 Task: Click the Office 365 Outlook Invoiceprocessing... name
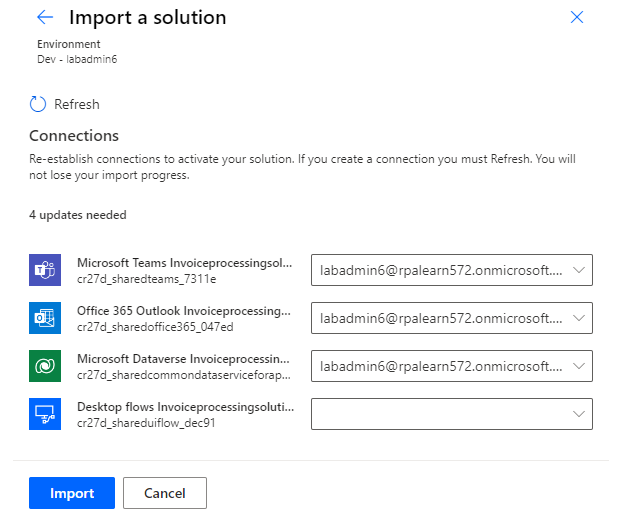click(x=184, y=311)
